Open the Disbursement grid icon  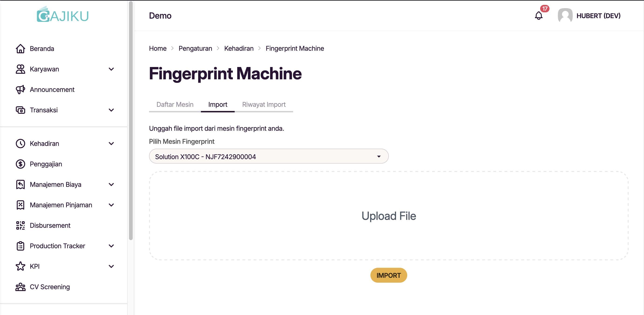[20, 225]
